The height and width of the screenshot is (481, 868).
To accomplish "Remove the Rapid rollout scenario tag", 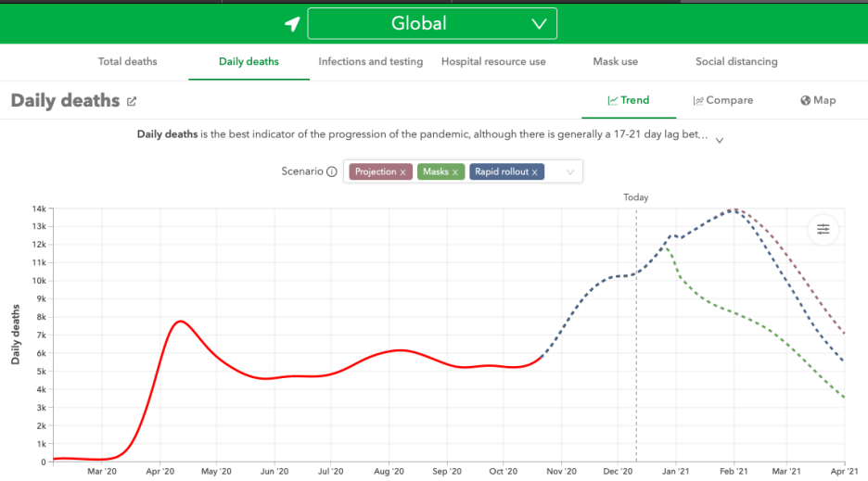I will click(x=535, y=172).
